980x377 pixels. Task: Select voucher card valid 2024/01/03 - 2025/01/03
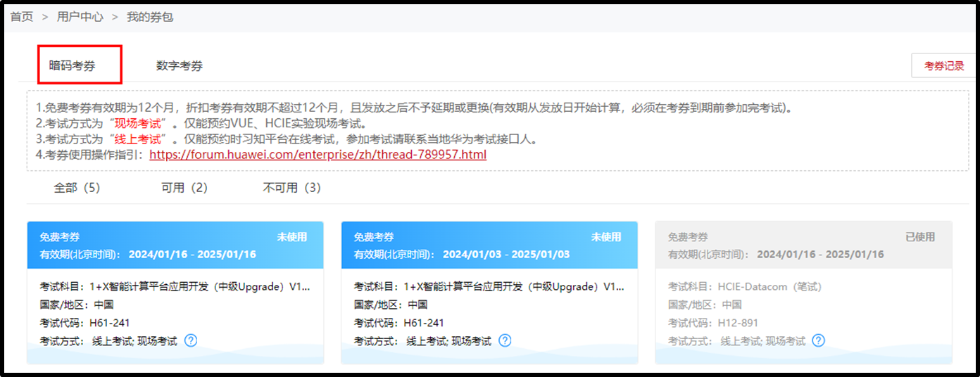point(489,293)
